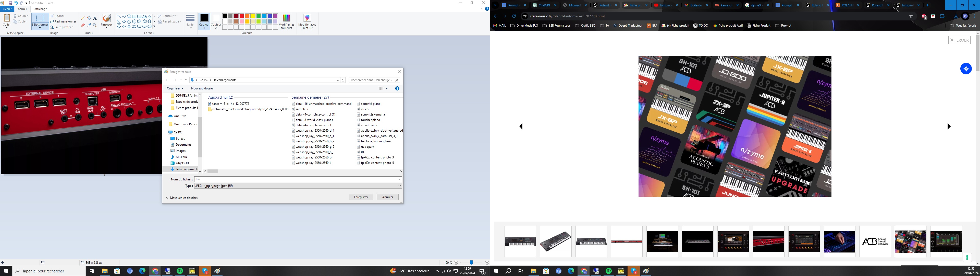Screen dimensions: 980x276
Task: Open Chrome Downloads icon in toolbar
Action: [956, 16]
